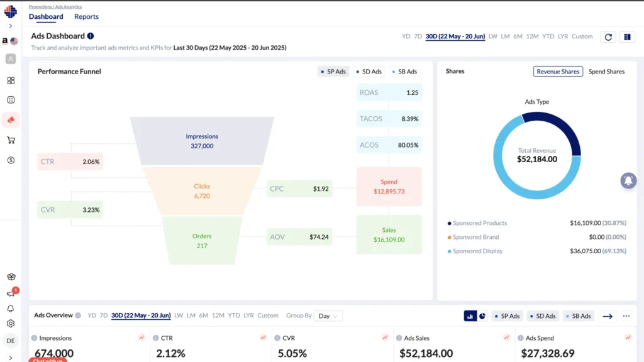Image resolution: width=644 pixels, height=362 pixels.
Task: Refresh the Ads Dashboard data
Action: point(608,37)
